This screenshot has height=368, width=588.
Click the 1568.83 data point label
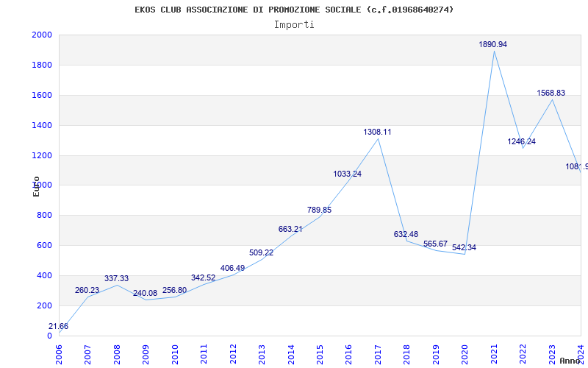[551, 93]
